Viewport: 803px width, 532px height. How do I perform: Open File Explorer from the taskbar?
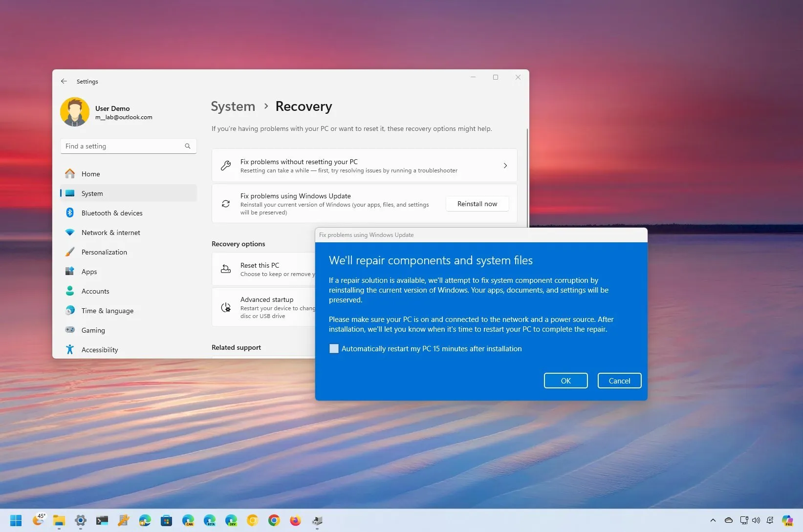pos(59,521)
